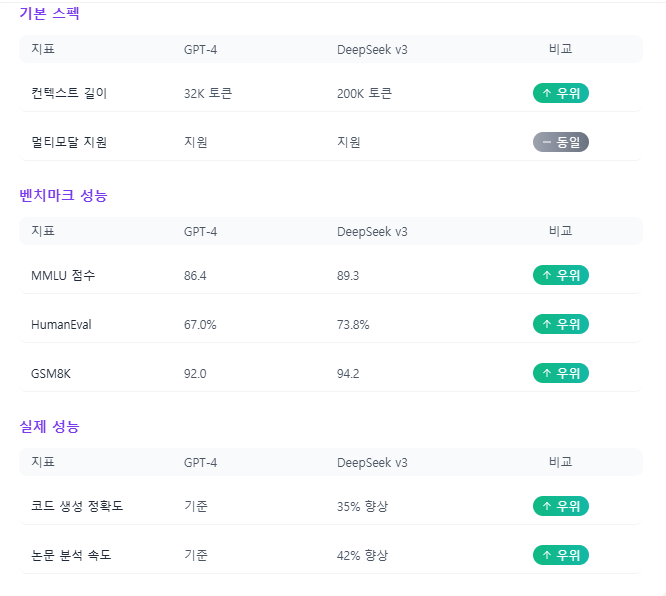
Task: Click the 우위 badge in 코드 생성 정확도 row
Action: [561, 506]
